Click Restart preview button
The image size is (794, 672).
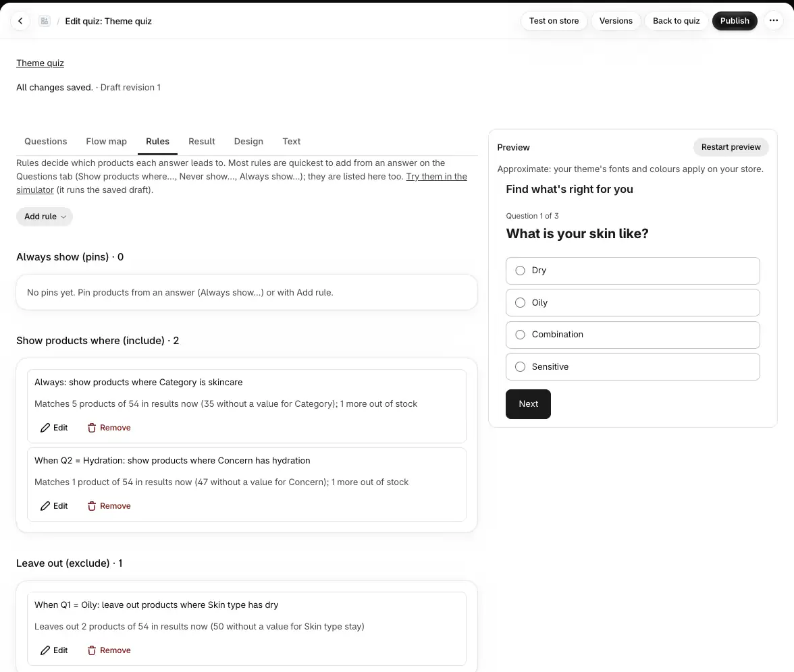[731, 147]
